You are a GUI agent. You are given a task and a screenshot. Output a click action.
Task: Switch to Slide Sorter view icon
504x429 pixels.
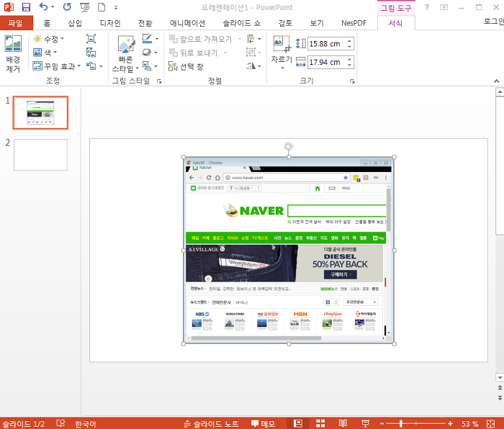(x=320, y=423)
